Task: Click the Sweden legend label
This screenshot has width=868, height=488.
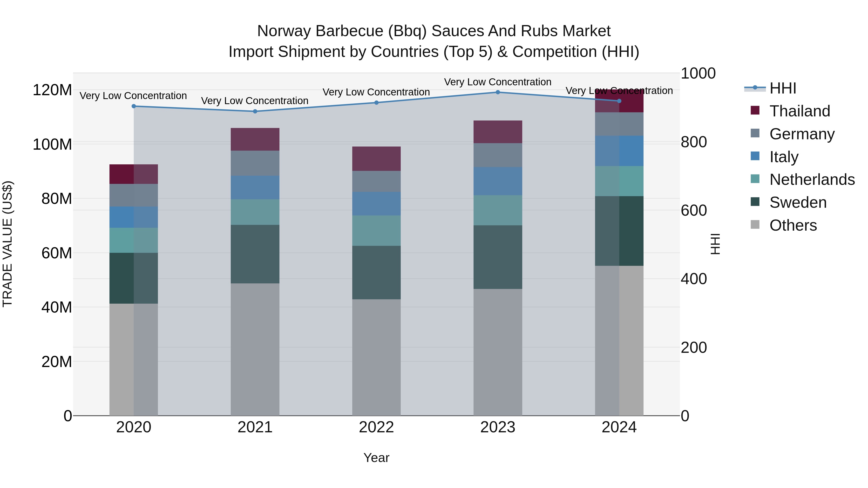Action: tap(798, 202)
